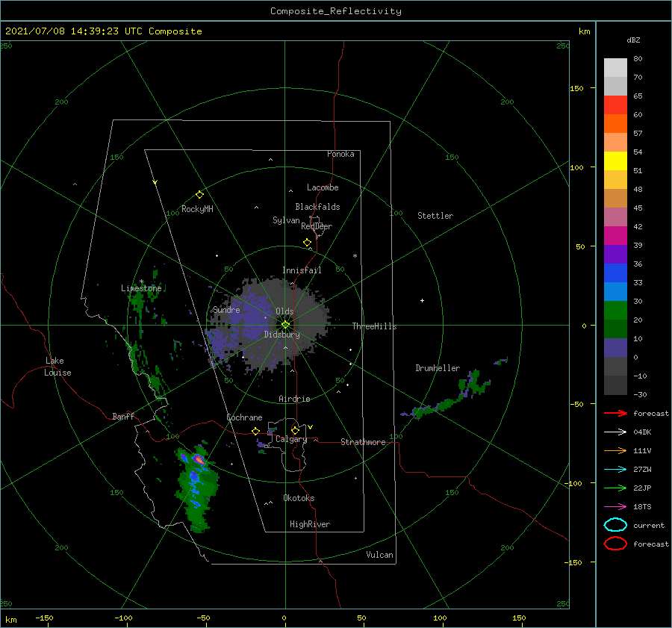Click the green 22JP arrow in the legend

pyautogui.click(x=615, y=488)
